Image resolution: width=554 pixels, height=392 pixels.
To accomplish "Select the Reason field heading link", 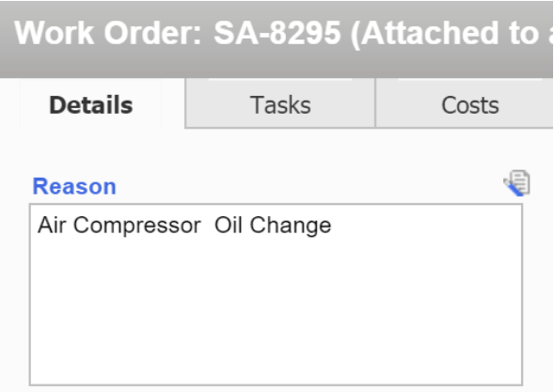I will pyautogui.click(x=74, y=186).
